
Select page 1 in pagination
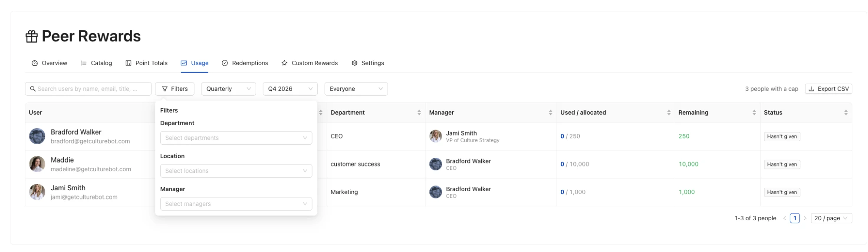[x=795, y=218]
